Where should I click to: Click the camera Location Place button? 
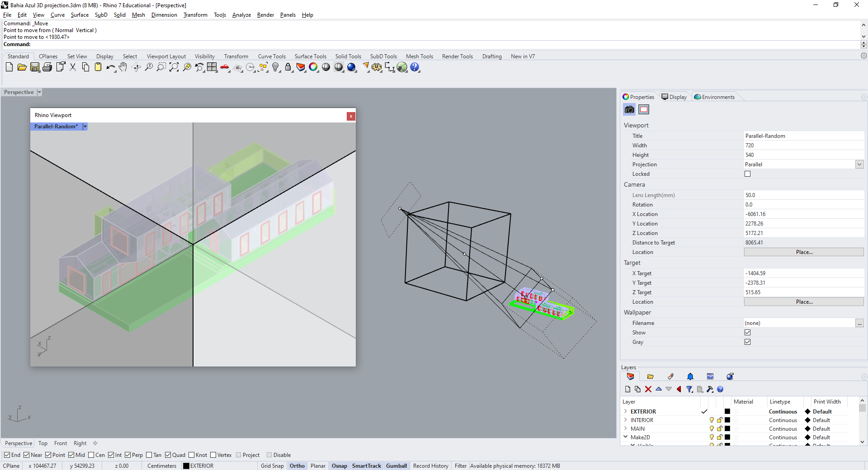[803, 252]
